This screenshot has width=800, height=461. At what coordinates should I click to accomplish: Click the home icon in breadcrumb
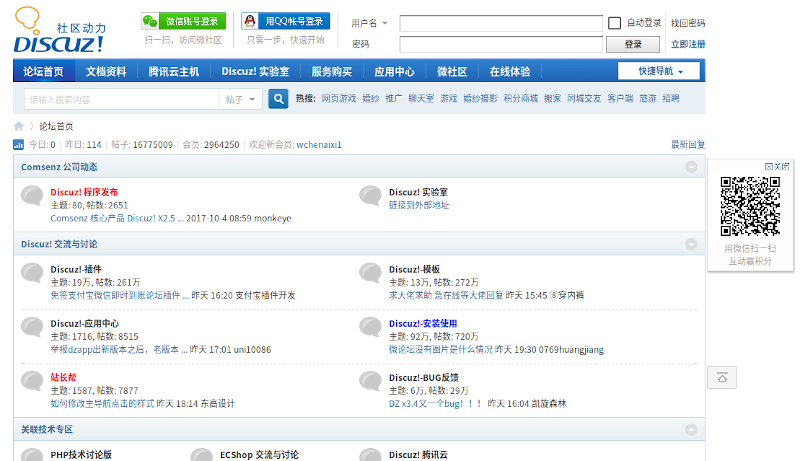[19, 126]
